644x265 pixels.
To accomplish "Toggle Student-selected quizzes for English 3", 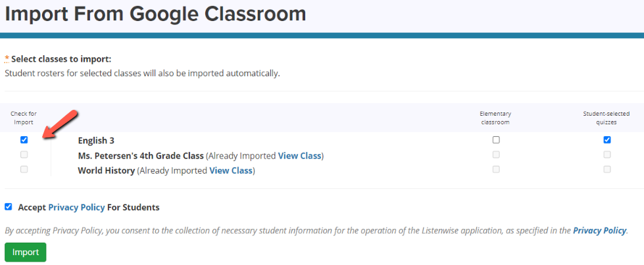I will pos(607,139).
